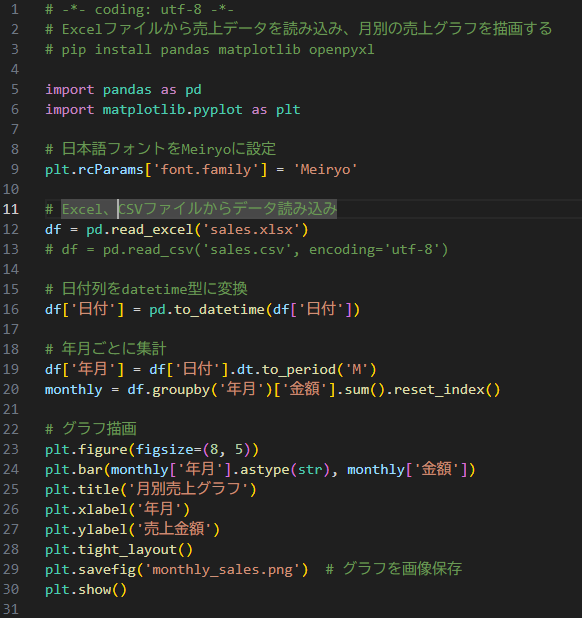Click line number 1 in the gutter
This screenshot has height=618, width=582.
(15, 9)
